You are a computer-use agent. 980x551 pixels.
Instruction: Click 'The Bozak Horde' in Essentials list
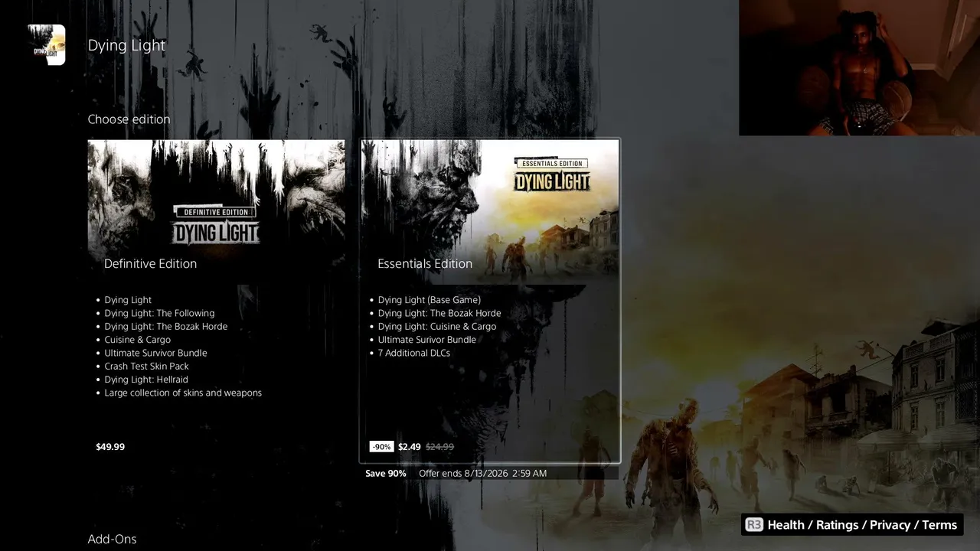(x=439, y=313)
